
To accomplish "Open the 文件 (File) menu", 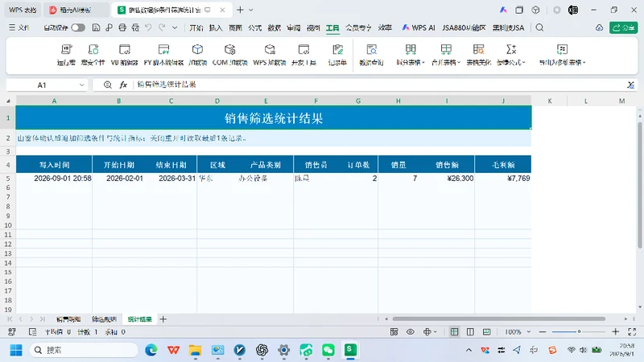I will coord(19,27).
